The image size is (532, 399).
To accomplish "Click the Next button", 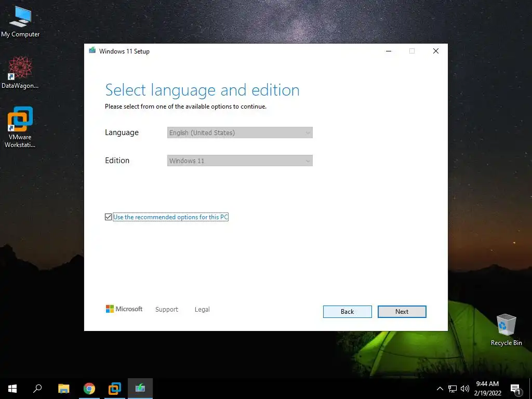I will click(402, 312).
